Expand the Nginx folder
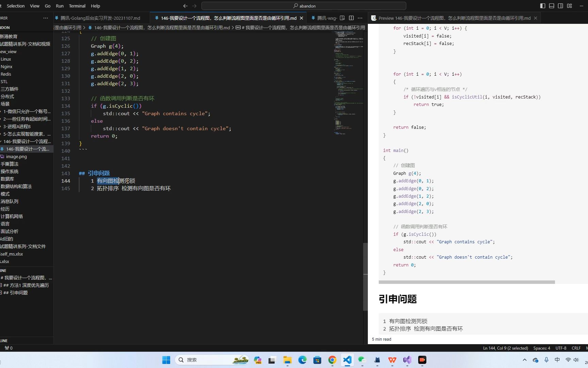Viewport: 588px width, 368px height. click(x=27, y=66)
